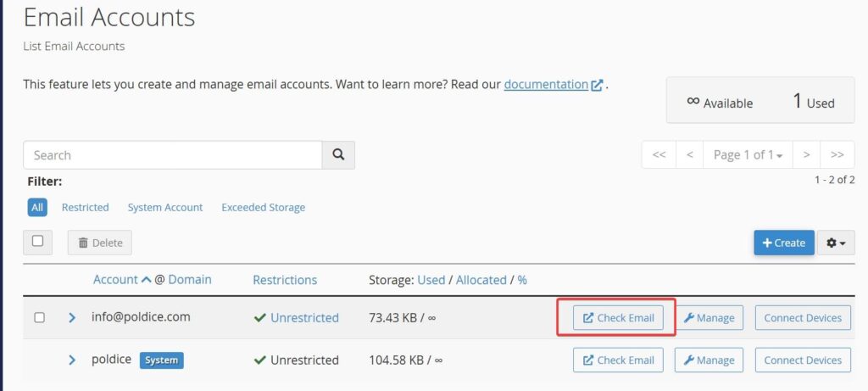Go to first page using << button

tap(659, 155)
